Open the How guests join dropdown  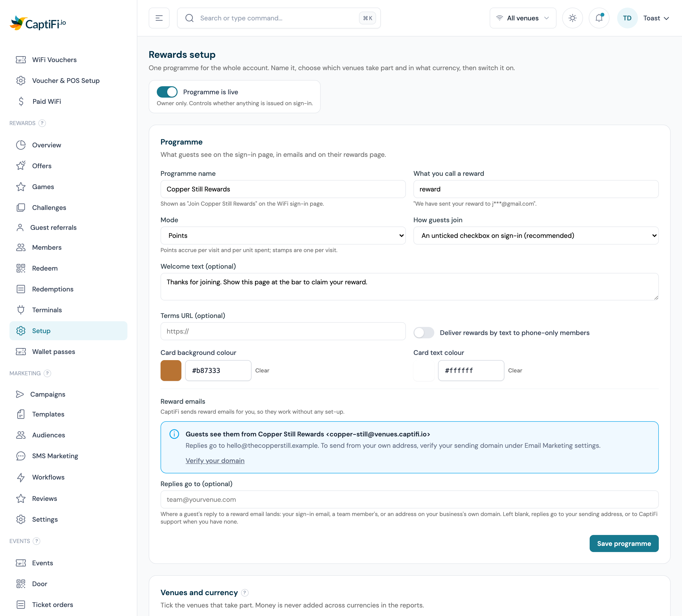pos(536,236)
